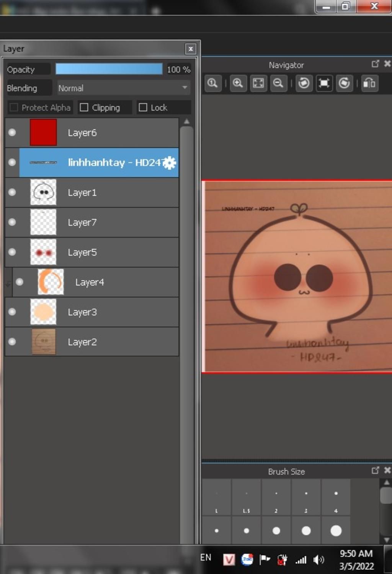Hide Layer4 using its visibility dot

point(20,282)
